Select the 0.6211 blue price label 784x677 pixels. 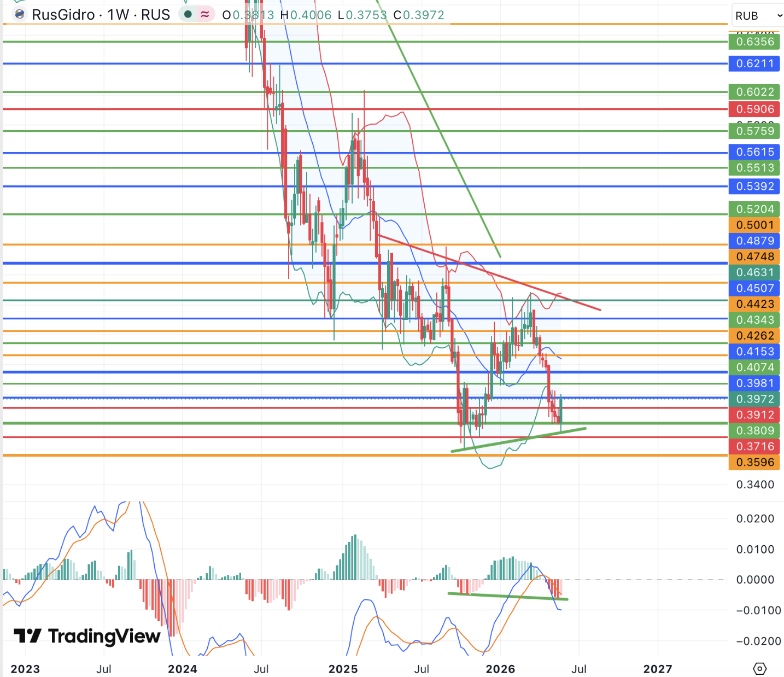[755, 63]
